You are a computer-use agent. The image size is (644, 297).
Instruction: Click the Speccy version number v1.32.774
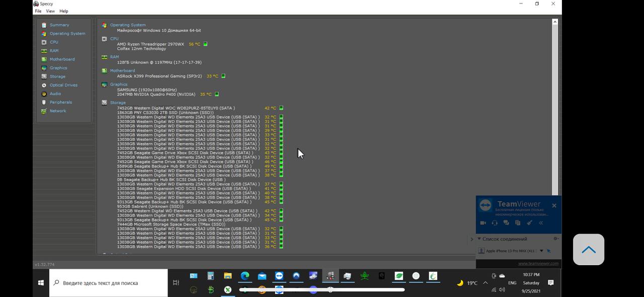coord(44,264)
